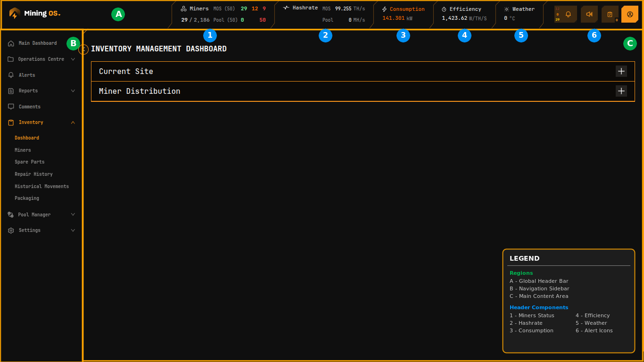Click the Miners status icon in header
Viewport: 644px width, 362px height.
(x=183, y=8)
